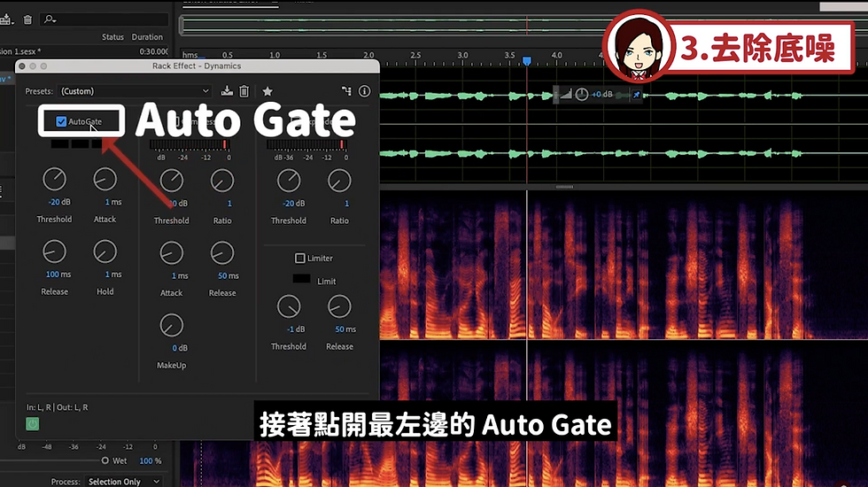Open the Process Selection Only dropdown
Viewport: 868px width, 487px height.
pos(123,482)
